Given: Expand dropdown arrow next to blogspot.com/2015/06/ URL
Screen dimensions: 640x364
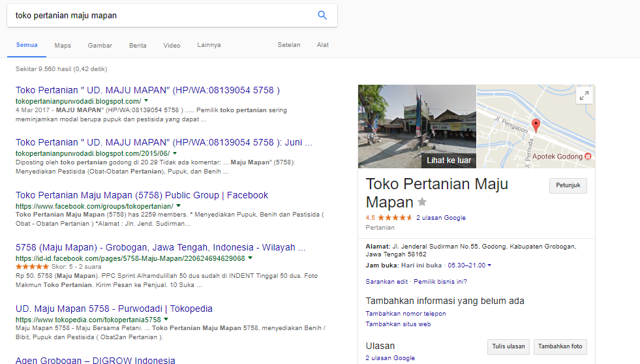Looking at the screenshot, I should point(175,153).
